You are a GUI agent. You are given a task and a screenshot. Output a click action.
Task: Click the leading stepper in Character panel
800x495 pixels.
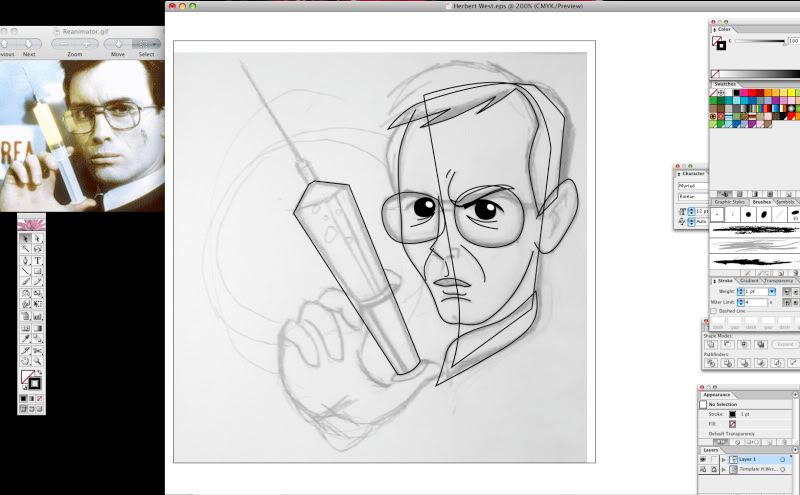point(691,221)
